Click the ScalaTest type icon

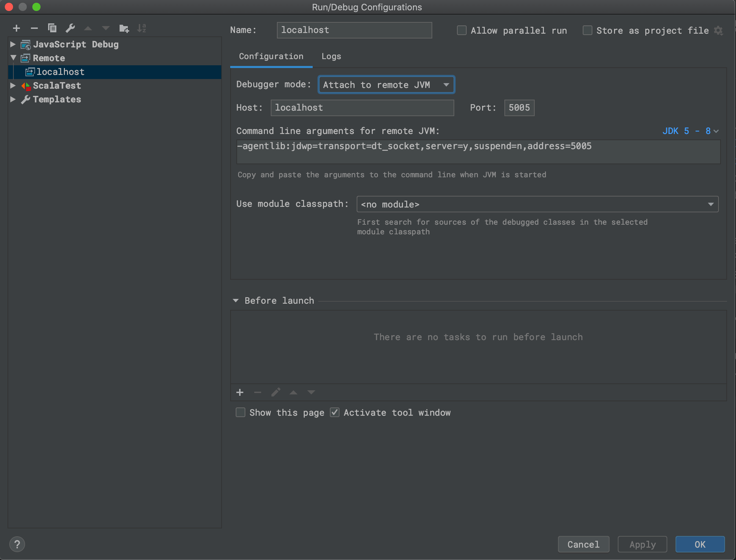[26, 86]
